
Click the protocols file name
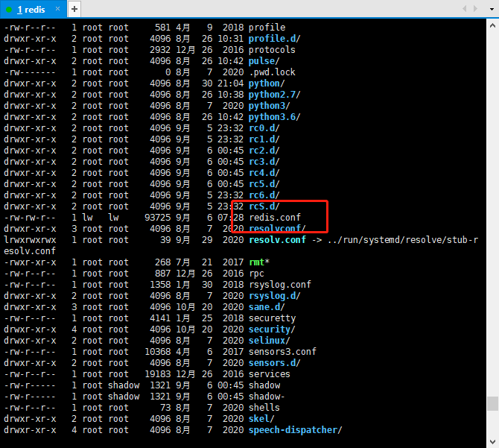point(272,50)
